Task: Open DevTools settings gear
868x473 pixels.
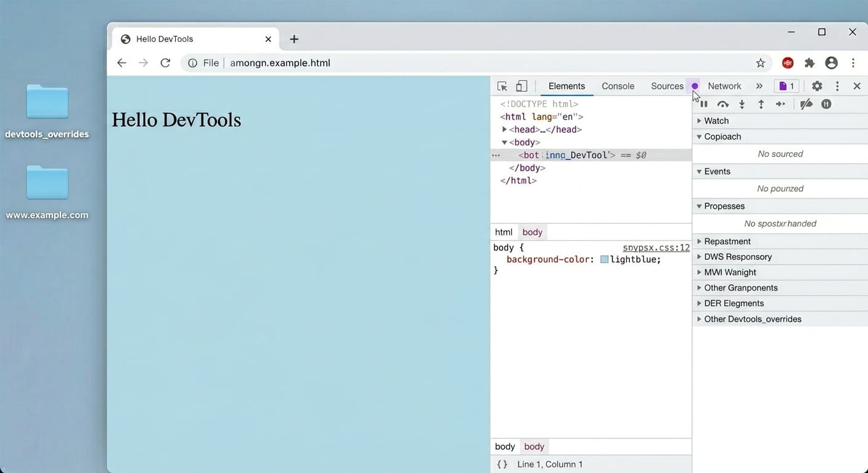Action: coord(817,86)
